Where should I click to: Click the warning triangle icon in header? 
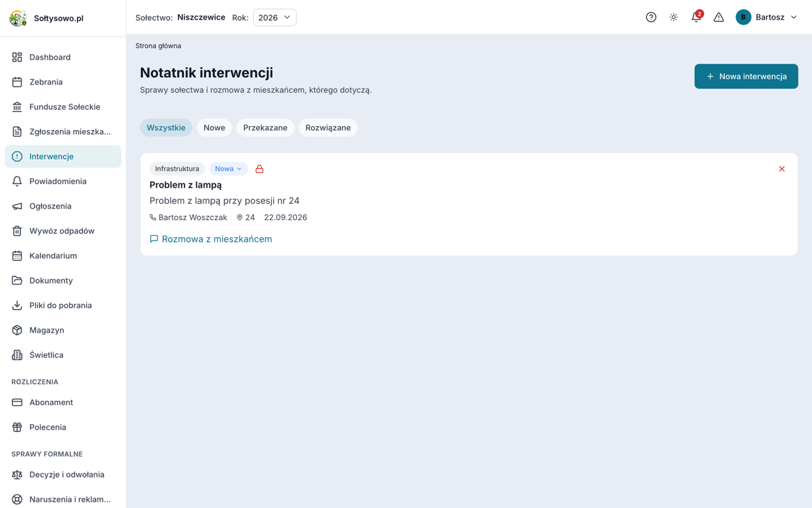(719, 18)
